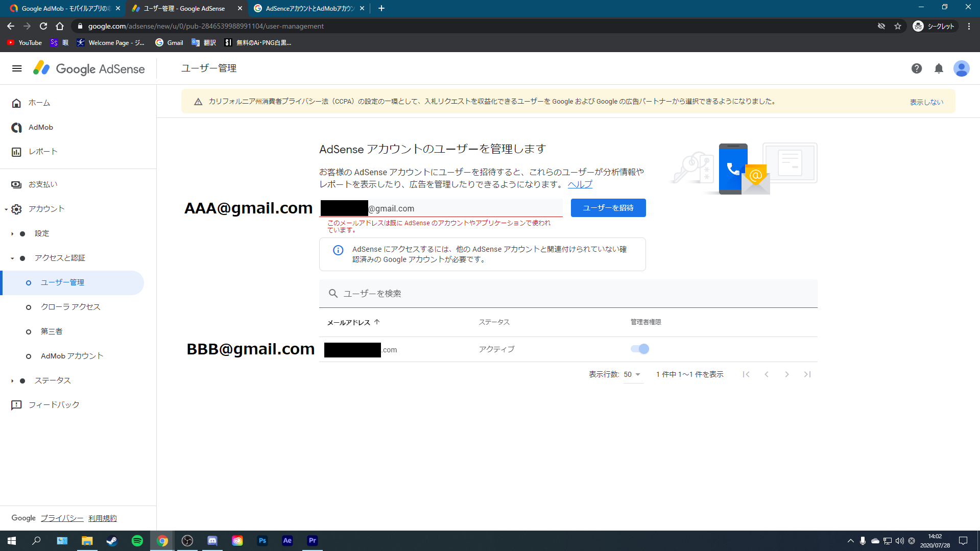Open Spotify from the taskbar
980x551 pixels.
click(137, 541)
